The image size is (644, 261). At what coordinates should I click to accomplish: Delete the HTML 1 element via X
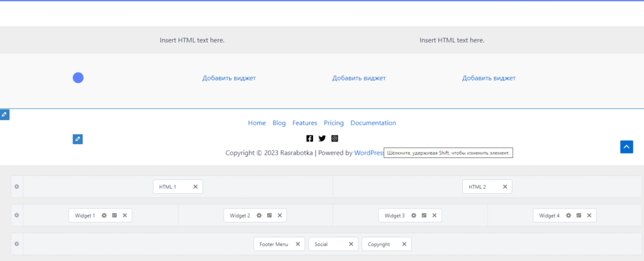196,187
